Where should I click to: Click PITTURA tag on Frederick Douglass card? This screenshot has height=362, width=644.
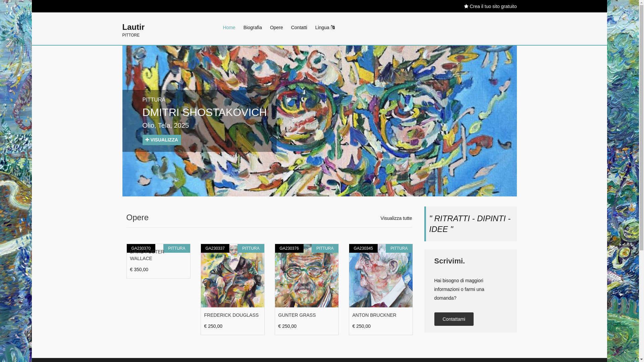pos(251,248)
